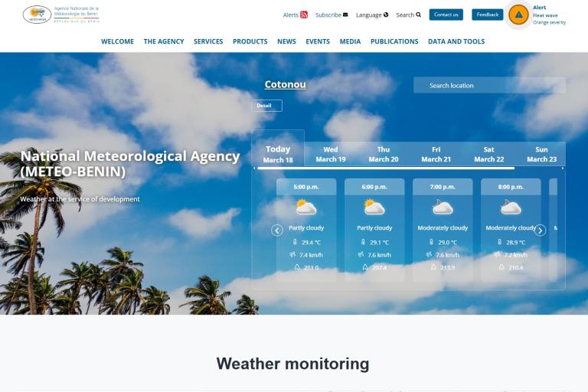588x392 pixels.
Task: Open the SERVICES menu
Action: point(208,41)
